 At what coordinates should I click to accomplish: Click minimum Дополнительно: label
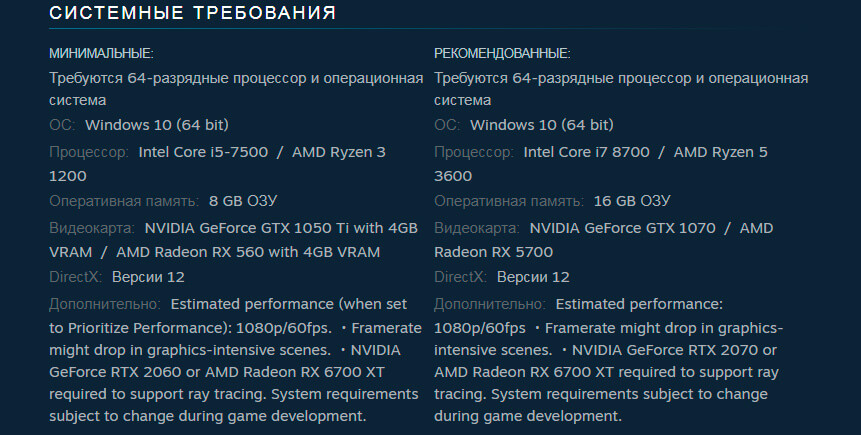[105, 304]
